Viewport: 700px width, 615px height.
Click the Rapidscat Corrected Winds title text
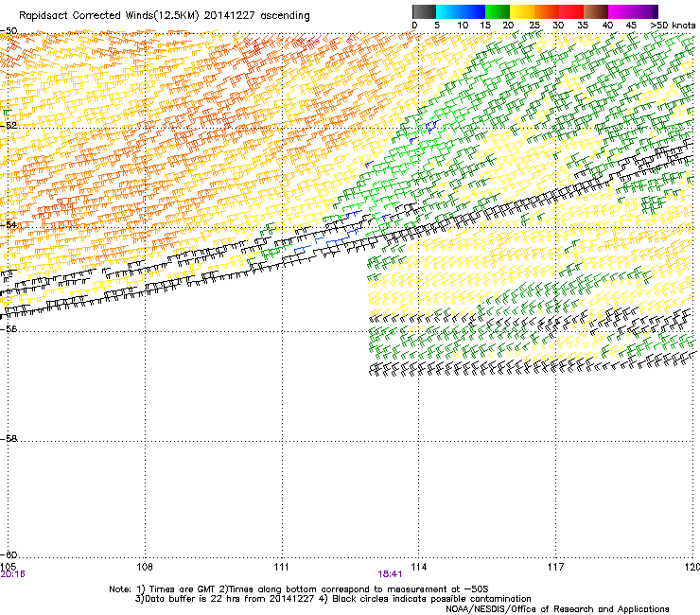165,15
